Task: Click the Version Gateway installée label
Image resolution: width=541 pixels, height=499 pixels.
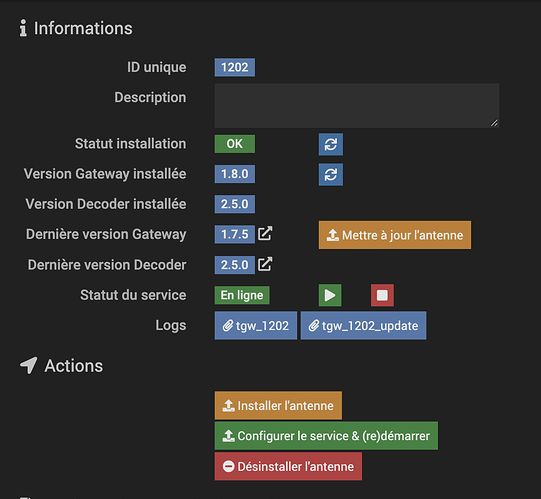Action: pyautogui.click(x=105, y=174)
